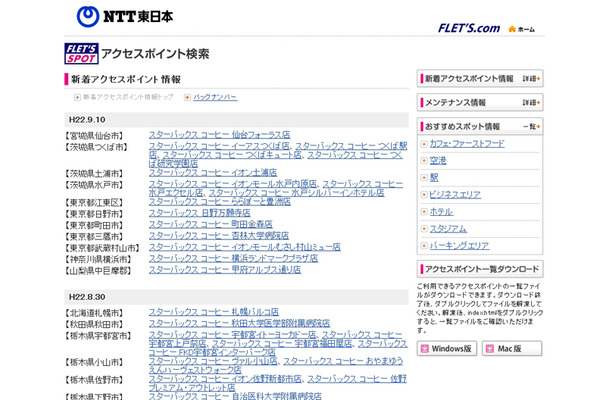The height and width of the screenshot is (400, 610).
Task: Open スターバックス コーヒー 宇都宮福田屋店 link
Action: [x=282, y=344]
